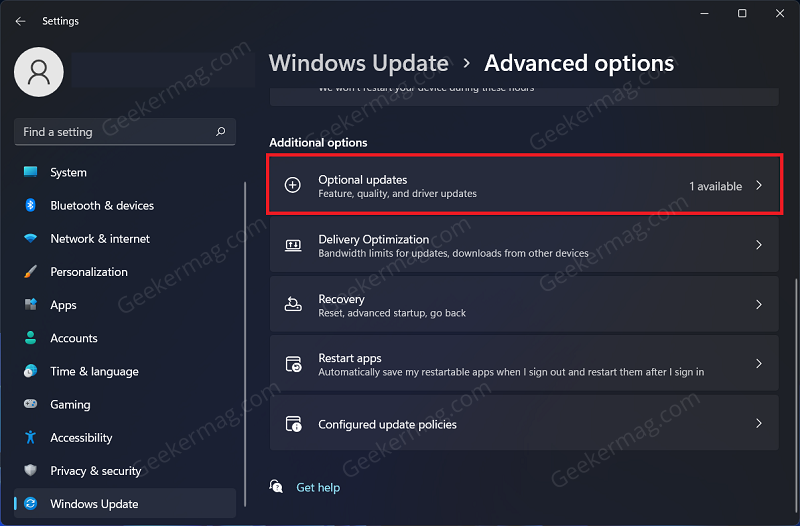Click the Get help link
This screenshot has width=800, height=526.
tap(318, 488)
